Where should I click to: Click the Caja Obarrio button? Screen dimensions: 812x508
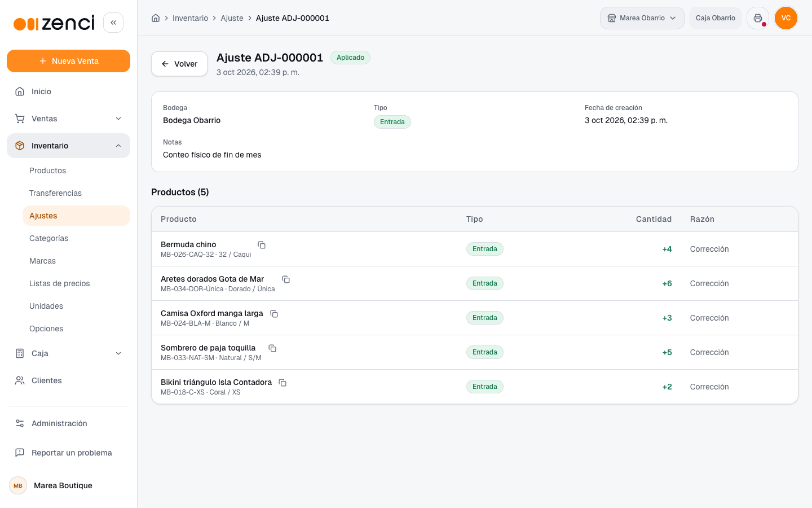[x=715, y=18]
